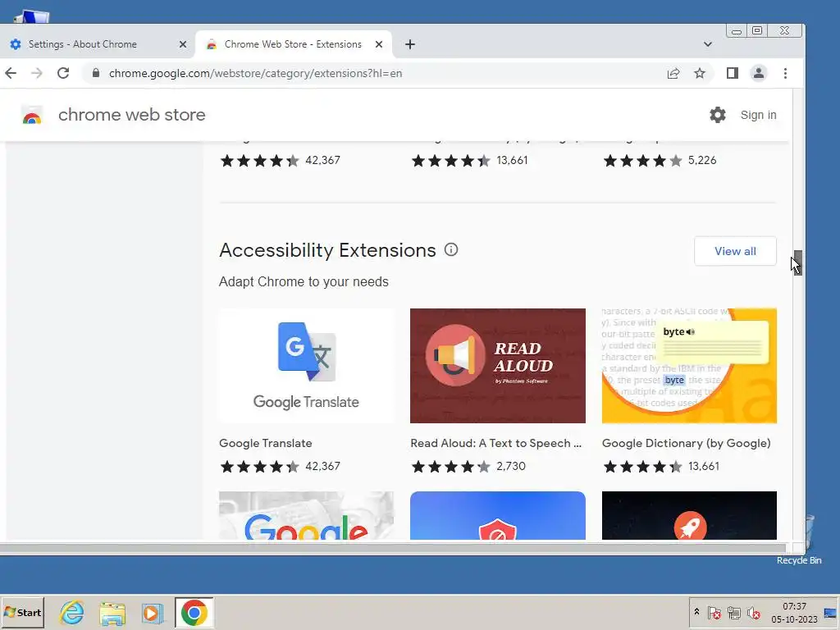Image resolution: width=840 pixels, height=630 pixels.
Task: Click the muted volume tray icon
Action: tap(754, 613)
